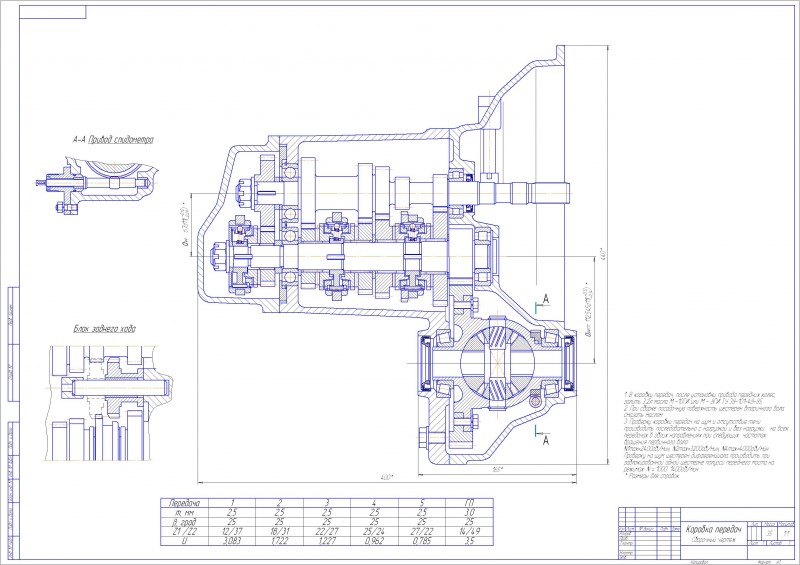The height and width of the screenshot is (565, 800).
Task: Click the "1.227" gear ratio value
Action: 327,541
